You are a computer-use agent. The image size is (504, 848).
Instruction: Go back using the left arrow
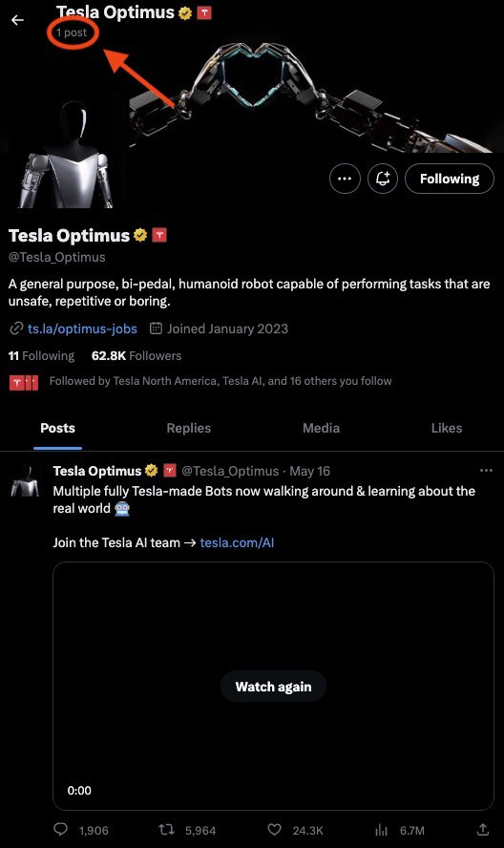(x=18, y=20)
